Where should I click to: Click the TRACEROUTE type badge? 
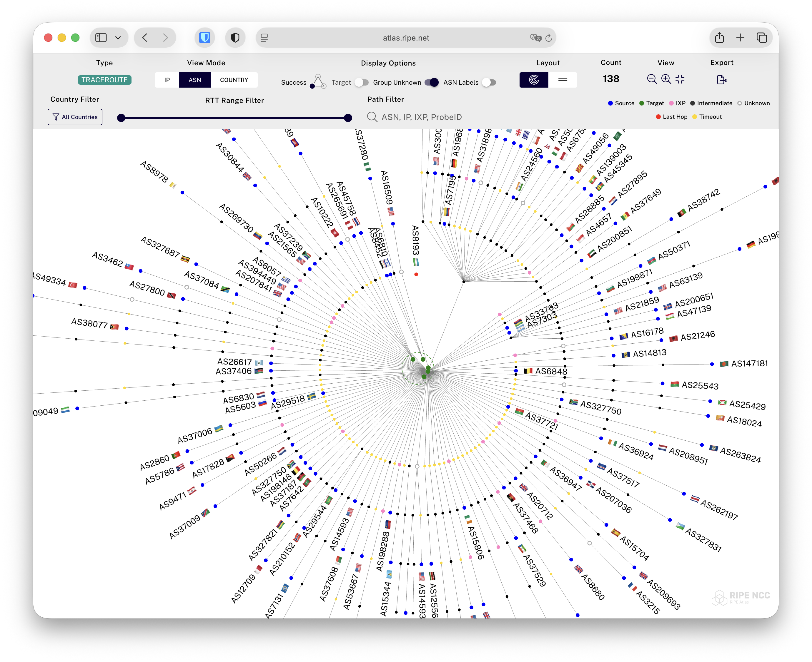104,80
